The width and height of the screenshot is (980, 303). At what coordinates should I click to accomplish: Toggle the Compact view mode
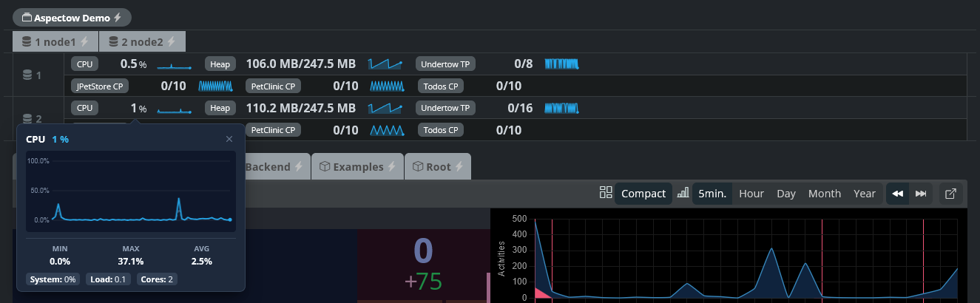643,194
